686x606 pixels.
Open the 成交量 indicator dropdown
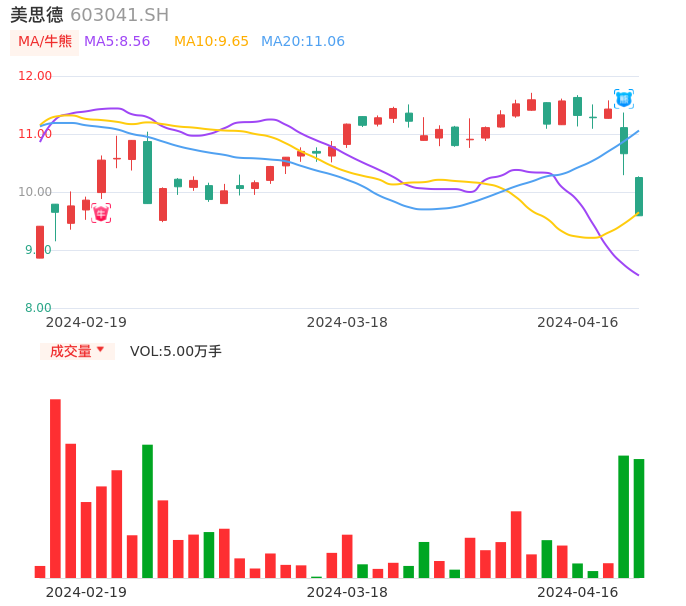tap(77, 351)
